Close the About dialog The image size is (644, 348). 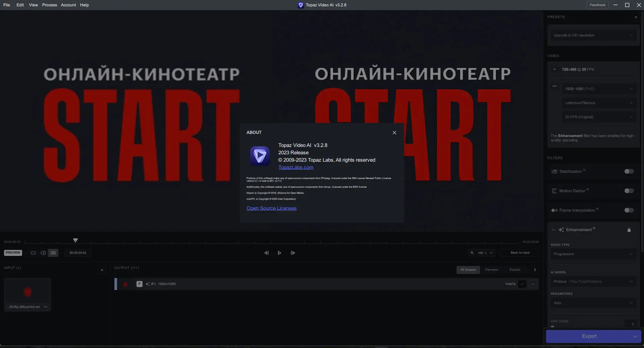pyautogui.click(x=394, y=133)
